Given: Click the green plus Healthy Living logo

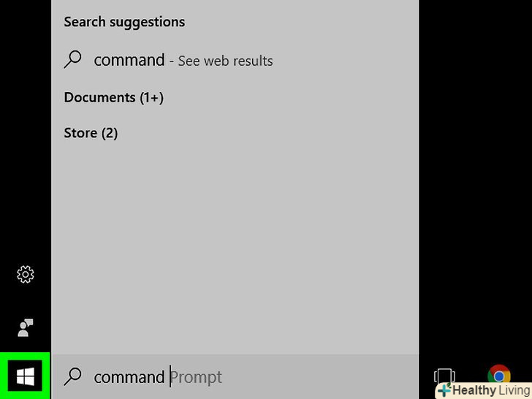Looking at the screenshot, I should (x=444, y=390).
